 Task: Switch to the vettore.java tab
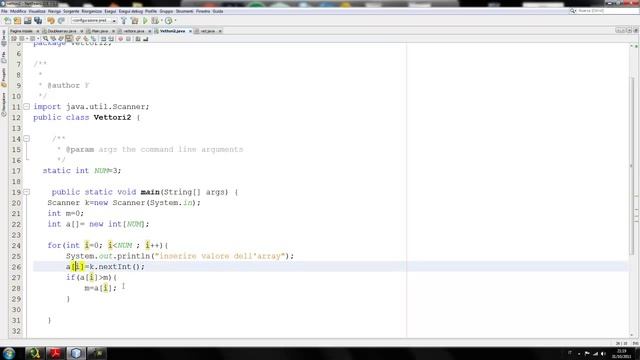tap(134, 31)
